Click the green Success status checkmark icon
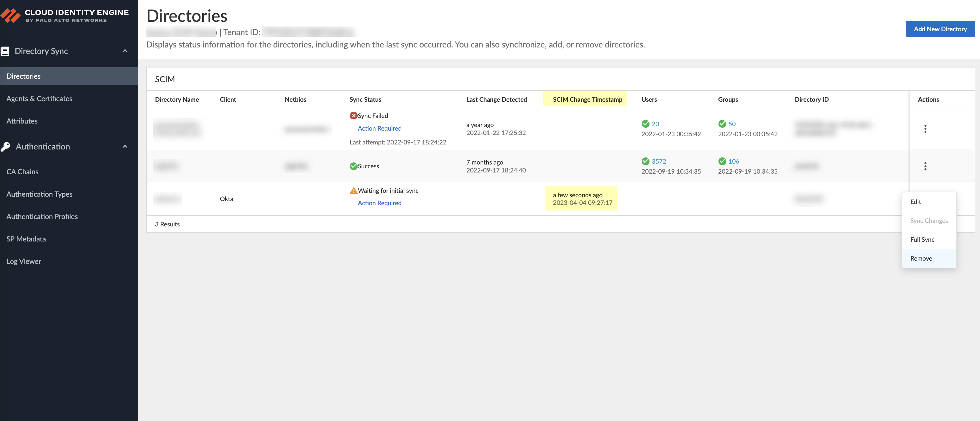Screen dimensions: 980x421 [353, 166]
